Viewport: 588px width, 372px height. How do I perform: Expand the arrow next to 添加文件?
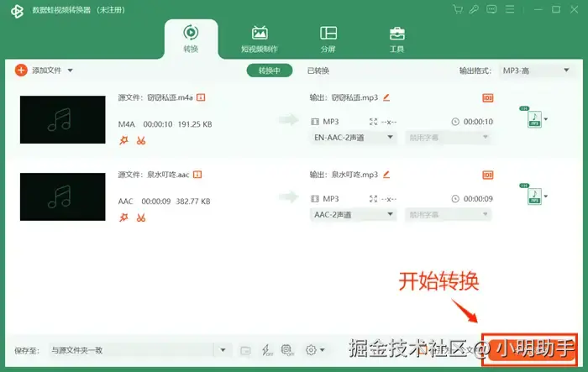(70, 71)
